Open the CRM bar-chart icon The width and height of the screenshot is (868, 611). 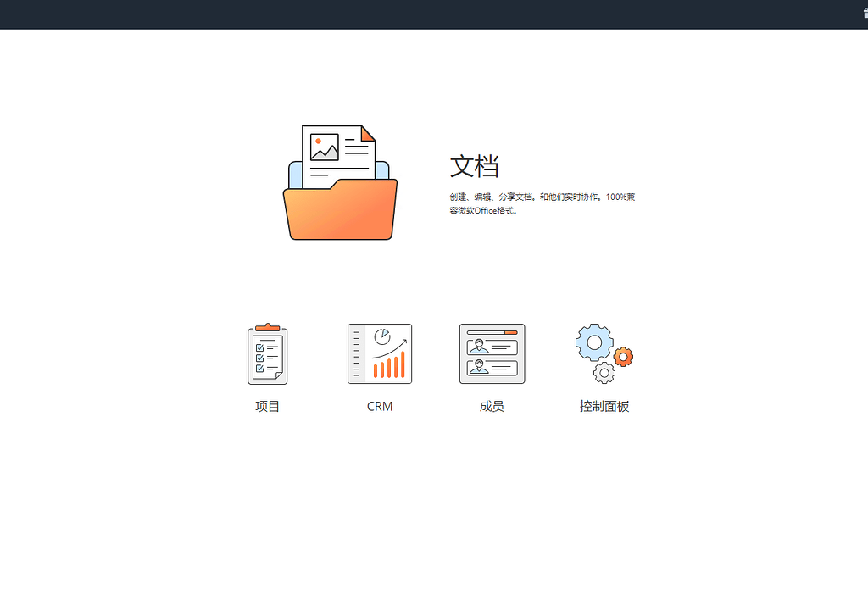click(379, 353)
